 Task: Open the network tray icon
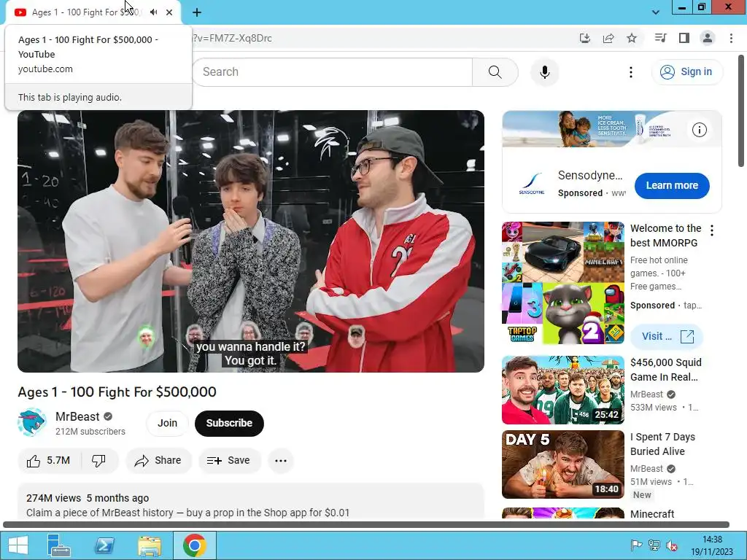(x=654, y=545)
